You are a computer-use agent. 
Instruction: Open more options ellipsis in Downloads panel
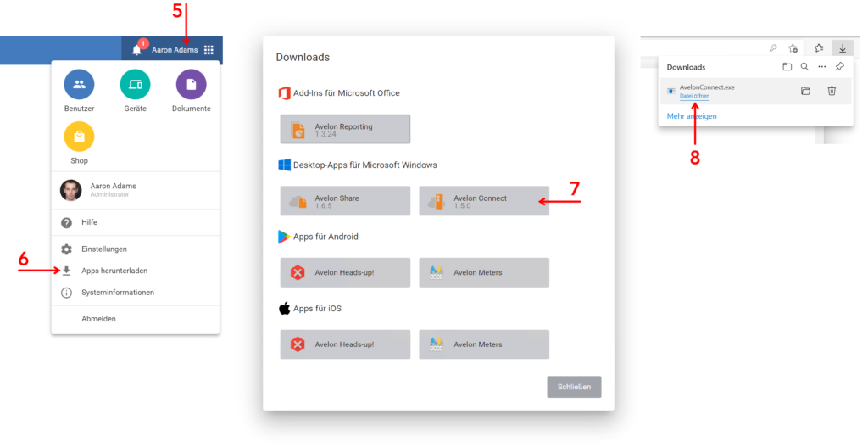(822, 67)
